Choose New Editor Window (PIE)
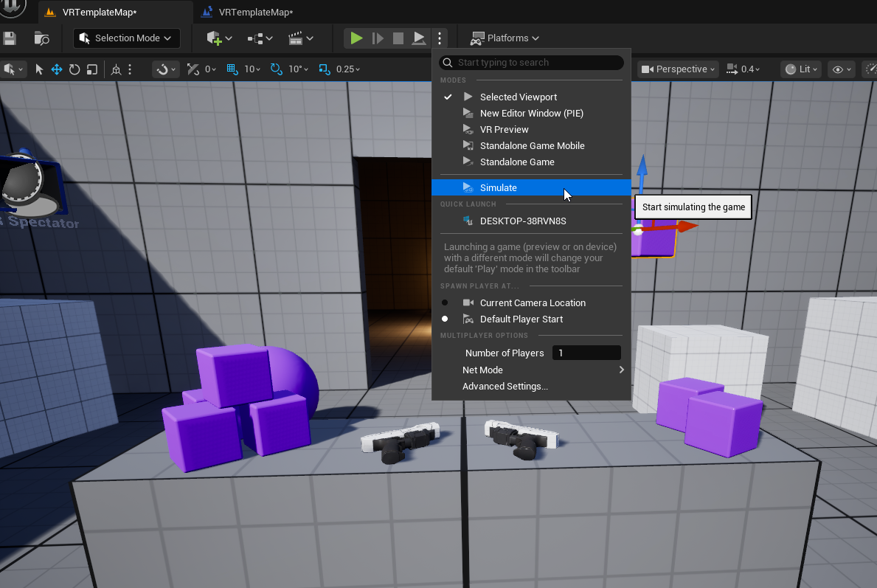This screenshot has width=877, height=588. tap(531, 113)
